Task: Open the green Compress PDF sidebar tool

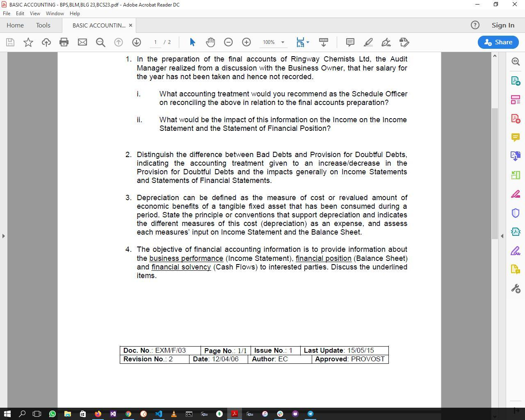Action: (x=516, y=175)
